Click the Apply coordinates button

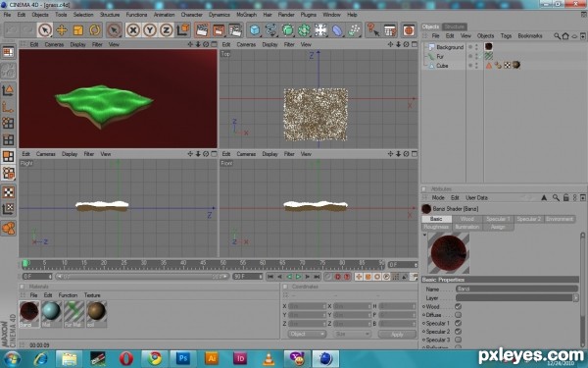tap(397, 334)
